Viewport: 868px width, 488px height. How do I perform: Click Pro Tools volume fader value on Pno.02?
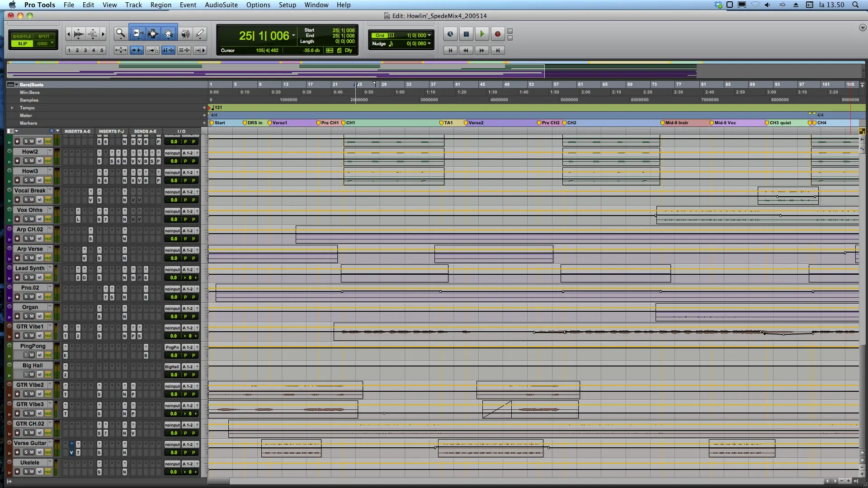click(x=174, y=297)
